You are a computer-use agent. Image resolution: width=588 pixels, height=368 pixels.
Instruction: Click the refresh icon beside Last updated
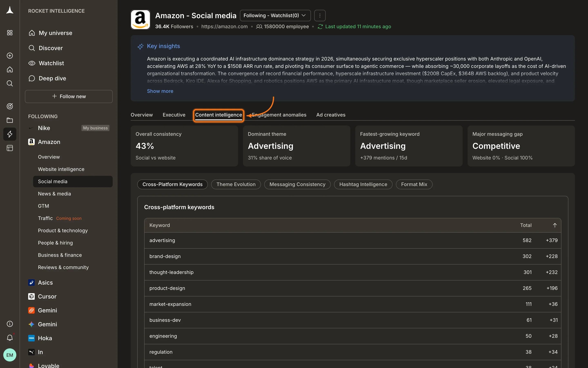click(x=320, y=27)
